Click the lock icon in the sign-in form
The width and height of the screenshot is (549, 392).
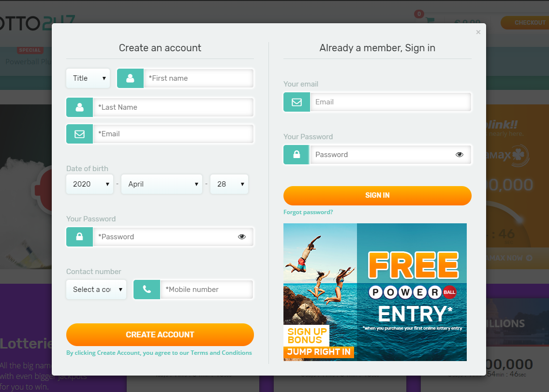click(297, 154)
